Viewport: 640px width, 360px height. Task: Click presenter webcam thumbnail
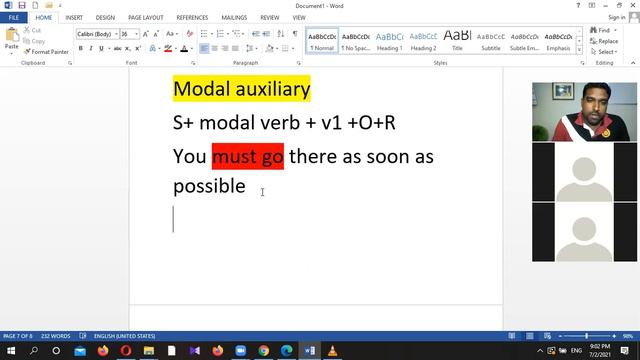click(584, 112)
